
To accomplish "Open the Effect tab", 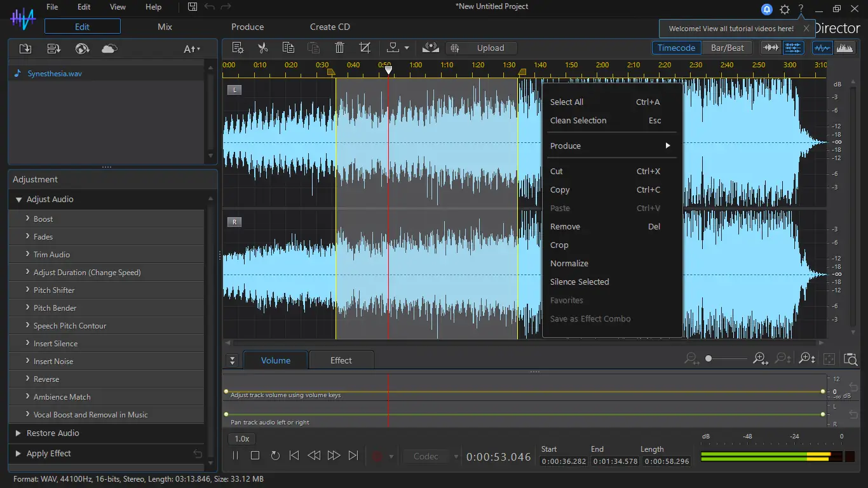I will 341,360.
